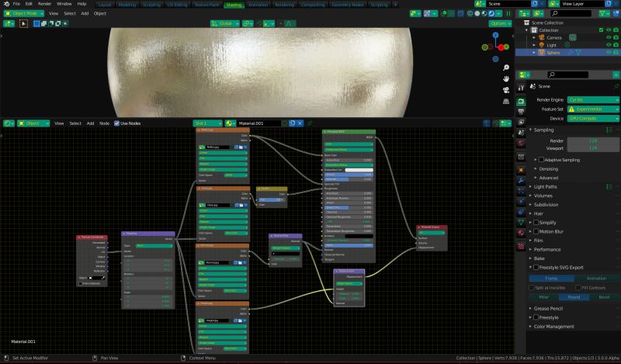The image size is (621, 364).
Task: Open the Render menu
Action: (45, 4)
